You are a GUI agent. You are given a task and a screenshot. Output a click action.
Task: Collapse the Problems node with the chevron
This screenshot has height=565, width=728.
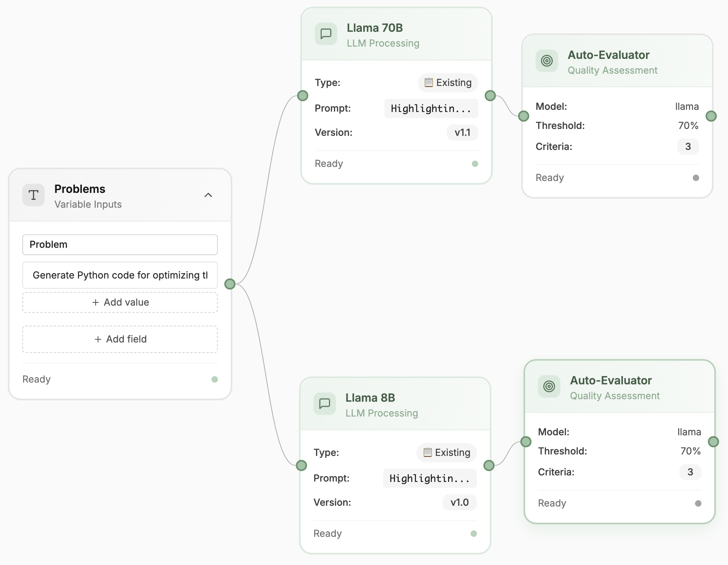click(x=208, y=195)
